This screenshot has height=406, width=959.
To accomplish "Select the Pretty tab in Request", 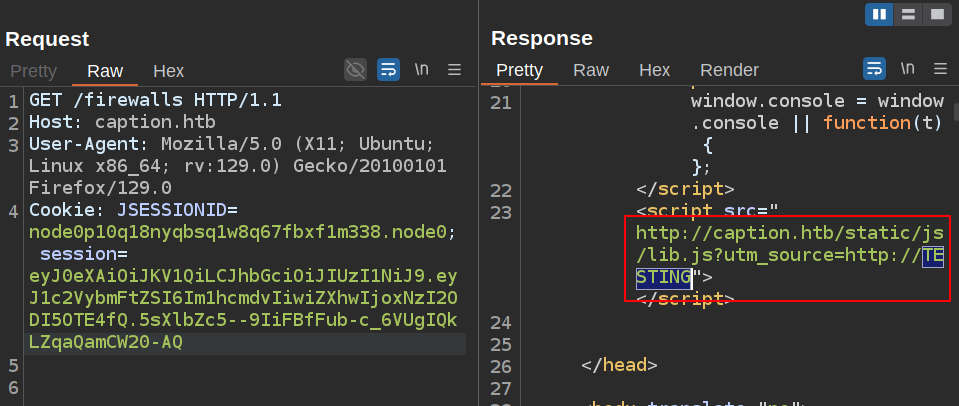I will point(33,71).
